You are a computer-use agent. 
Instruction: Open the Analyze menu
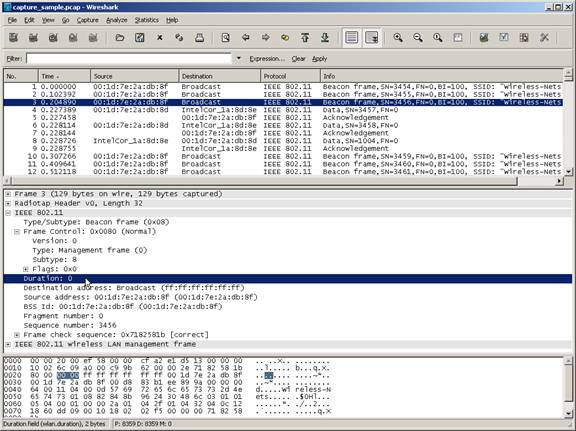tap(116, 20)
